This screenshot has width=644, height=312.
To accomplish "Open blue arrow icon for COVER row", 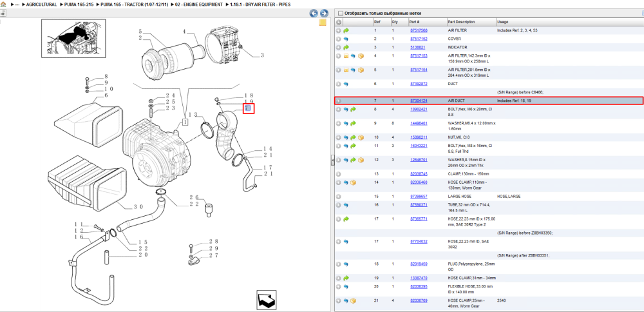I will point(346,39).
